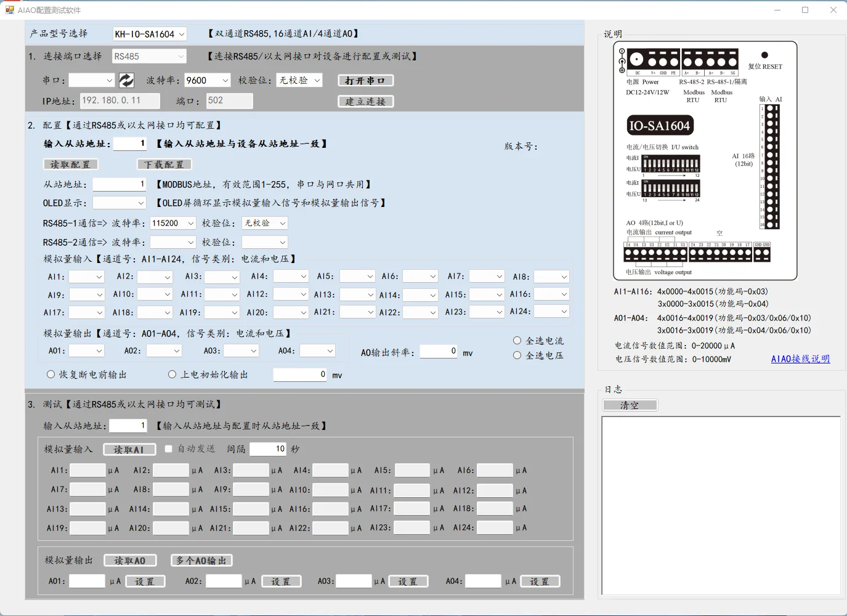Click the 设置 button for AO3
This screenshot has height=616, width=847.
click(408, 581)
